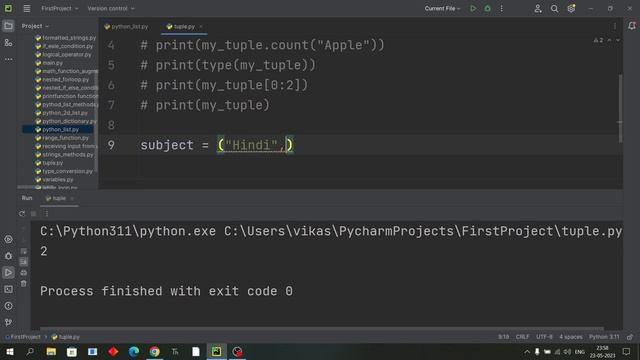Close the tuple.py editor tab
The width and height of the screenshot is (640, 360).
click(x=201, y=27)
